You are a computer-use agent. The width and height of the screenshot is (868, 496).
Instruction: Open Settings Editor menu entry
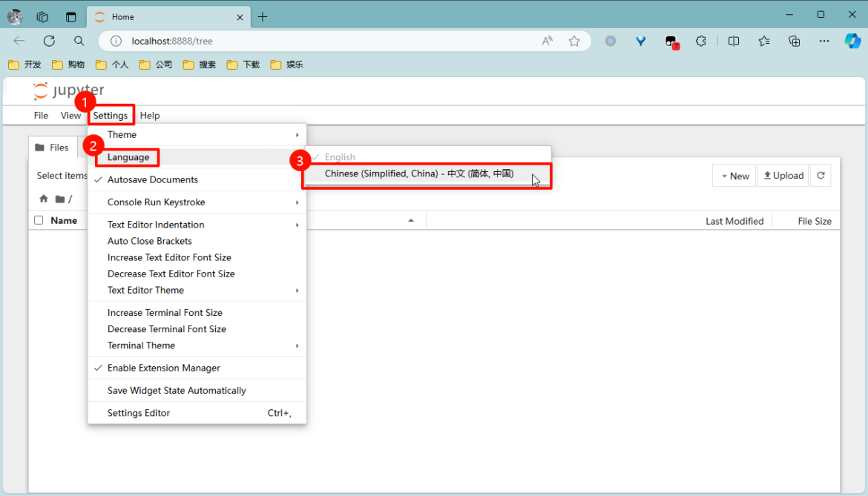pyautogui.click(x=139, y=413)
